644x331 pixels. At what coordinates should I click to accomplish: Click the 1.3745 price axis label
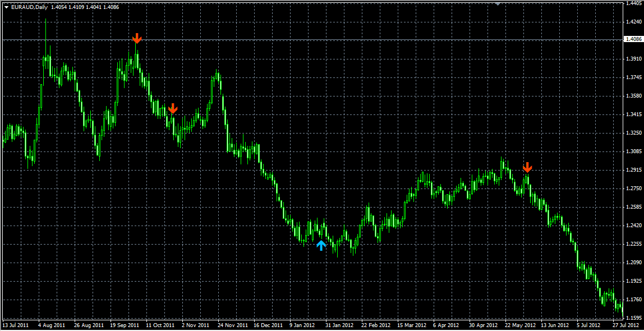(x=633, y=77)
